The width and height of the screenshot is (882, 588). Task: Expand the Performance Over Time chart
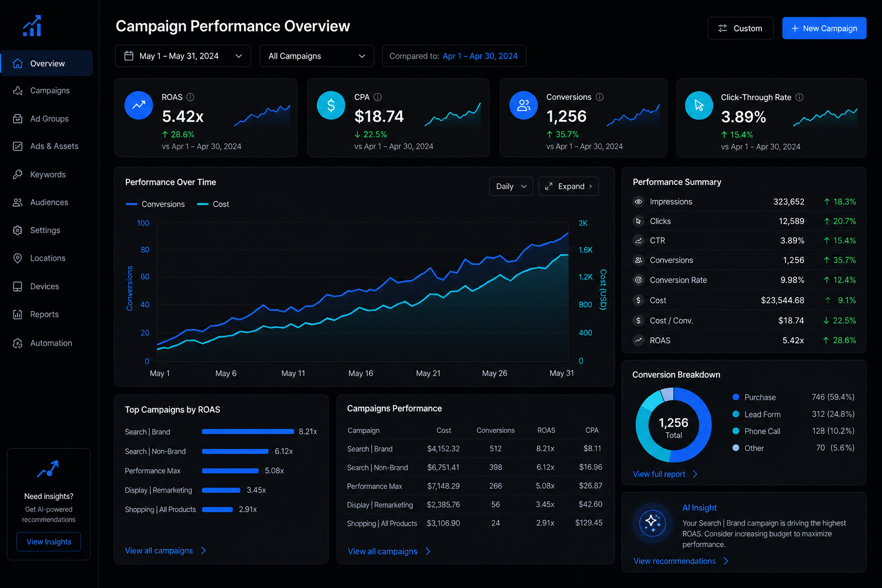[x=568, y=186]
